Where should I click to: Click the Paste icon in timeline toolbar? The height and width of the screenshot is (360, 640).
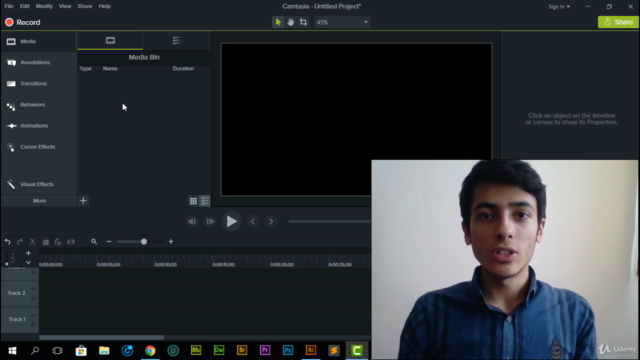click(x=58, y=242)
